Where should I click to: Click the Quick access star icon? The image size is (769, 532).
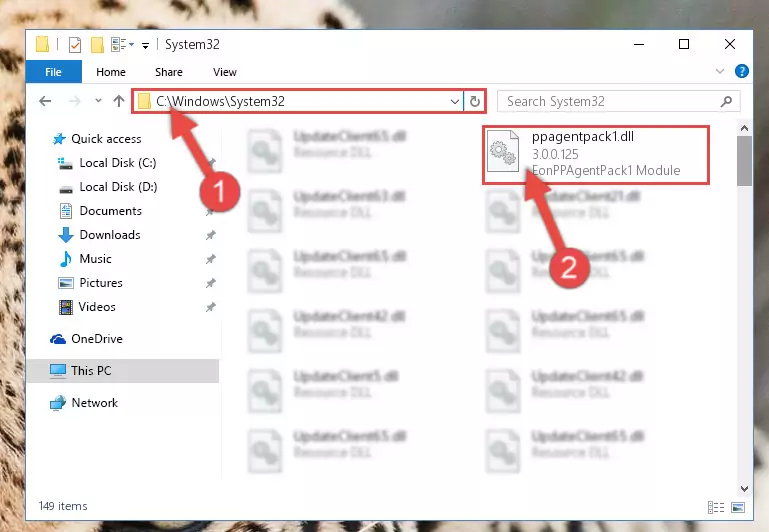(59, 139)
